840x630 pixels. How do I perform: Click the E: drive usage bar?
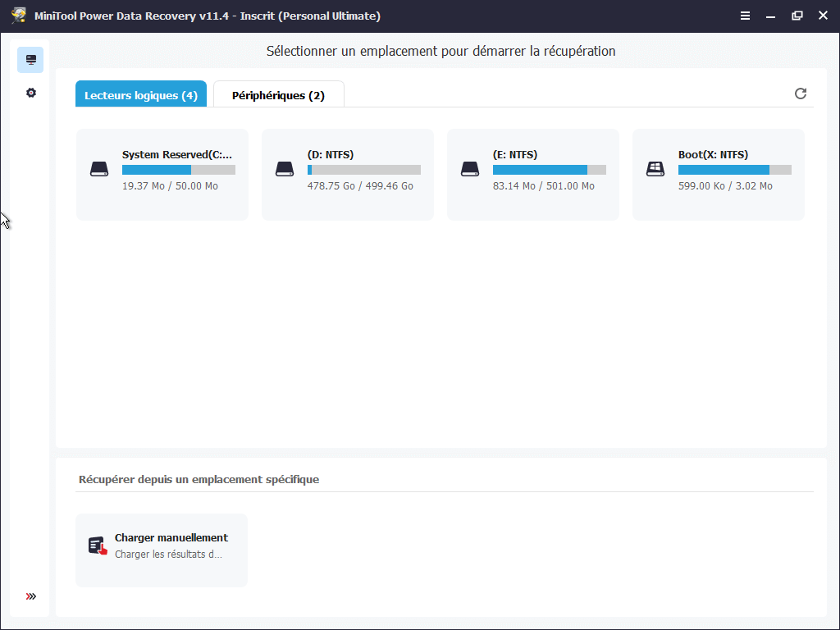pos(549,170)
